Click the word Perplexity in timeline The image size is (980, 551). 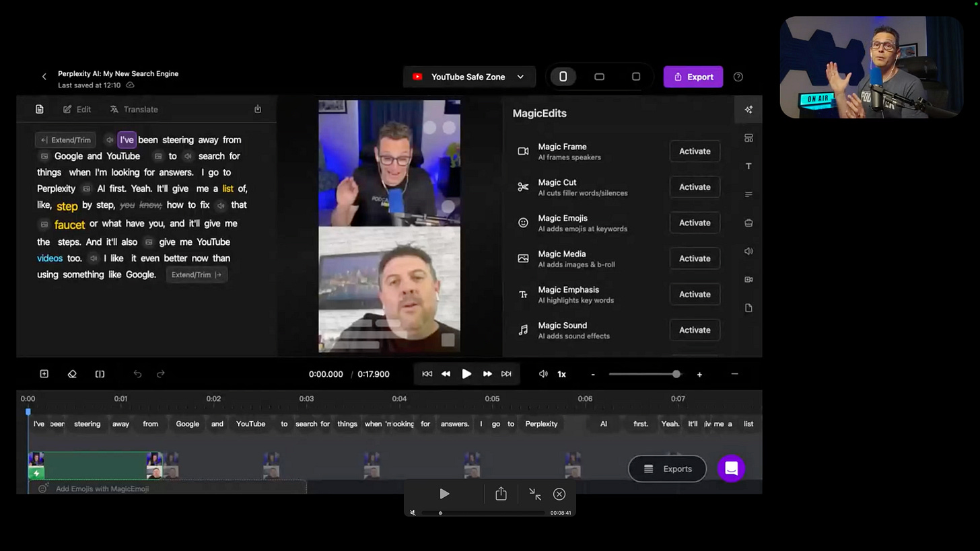541,424
